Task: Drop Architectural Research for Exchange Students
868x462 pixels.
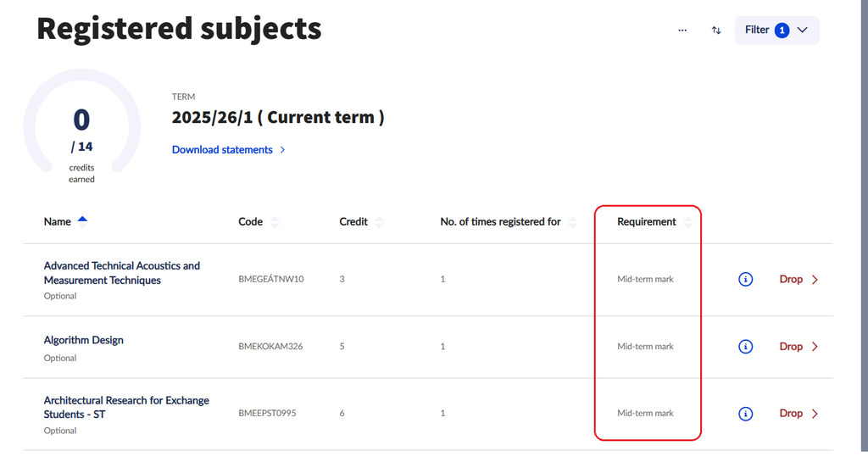Action: 798,414
